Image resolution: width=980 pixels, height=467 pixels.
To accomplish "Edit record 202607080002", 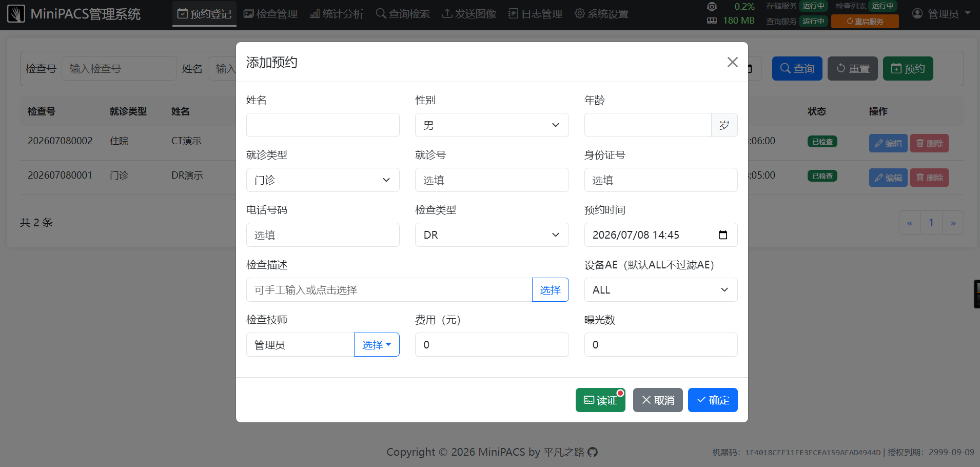I will click(888, 143).
